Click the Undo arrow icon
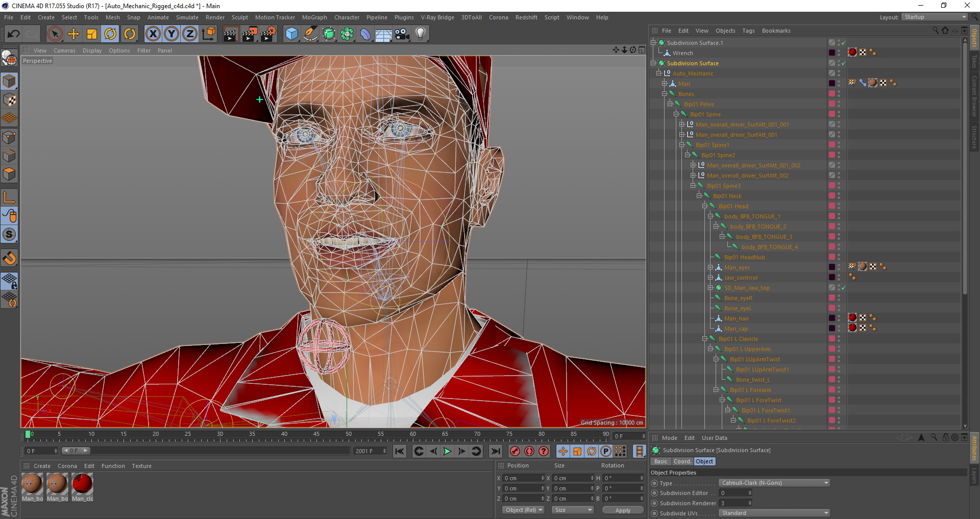 coord(13,34)
